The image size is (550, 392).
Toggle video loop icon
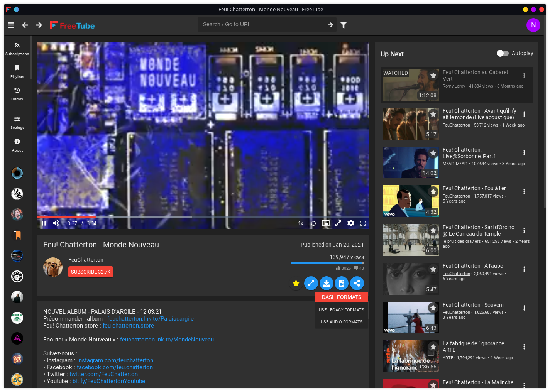313,223
